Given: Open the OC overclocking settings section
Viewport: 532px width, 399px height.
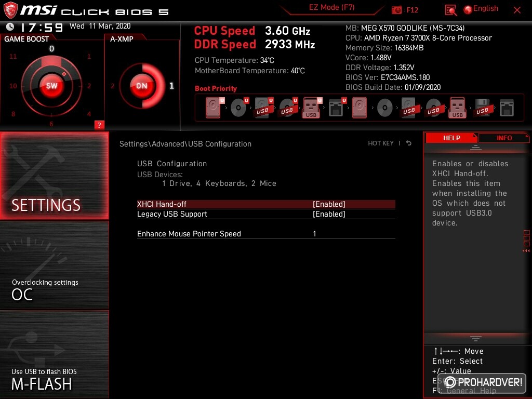Looking at the screenshot, I should 54,265.
